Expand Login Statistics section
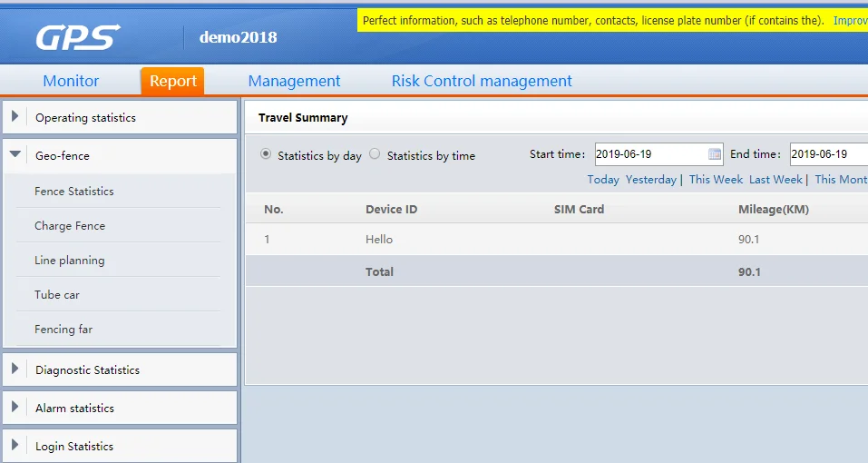Image resolution: width=868 pixels, height=463 pixels. point(74,446)
